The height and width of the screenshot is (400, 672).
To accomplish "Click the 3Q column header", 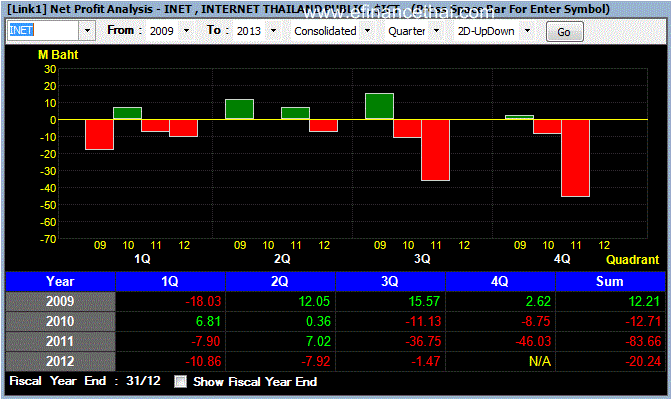I will point(390,281).
